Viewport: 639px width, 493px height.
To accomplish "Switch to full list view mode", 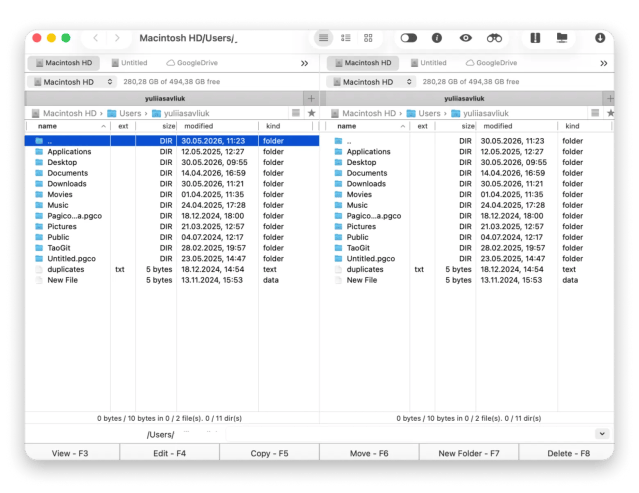I will pos(324,38).
